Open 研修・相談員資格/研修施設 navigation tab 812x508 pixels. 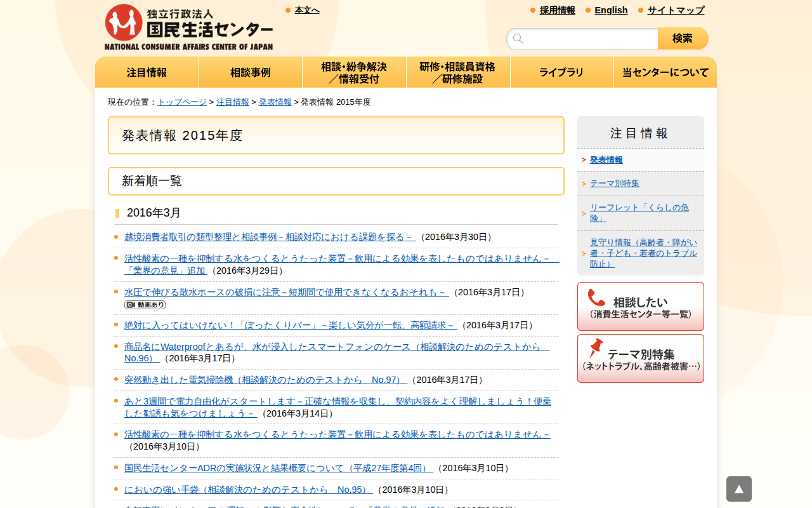click(x=457, y=72)
